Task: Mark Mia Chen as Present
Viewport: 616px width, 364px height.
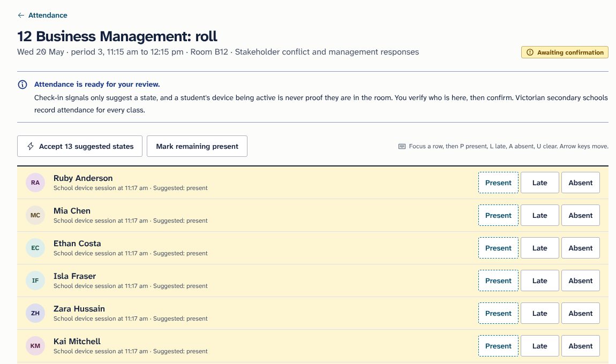Action: pyautogui.click(x=498, y=215)
